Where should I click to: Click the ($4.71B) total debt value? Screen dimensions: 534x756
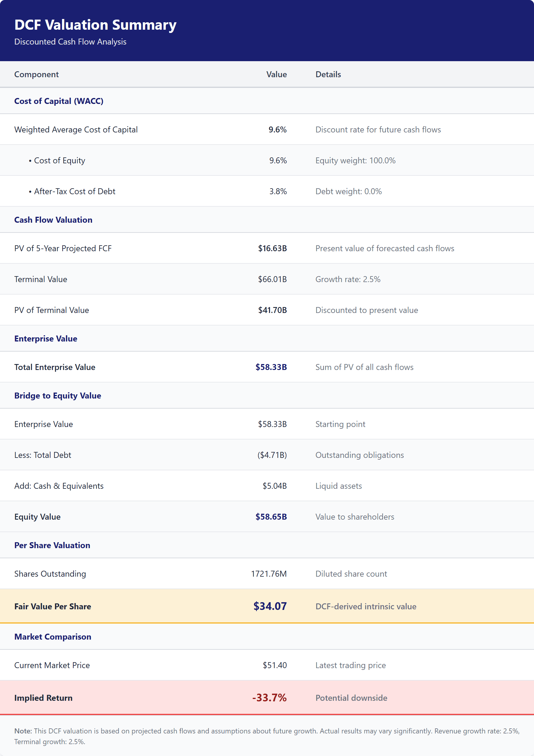click(x=272, y=456)
